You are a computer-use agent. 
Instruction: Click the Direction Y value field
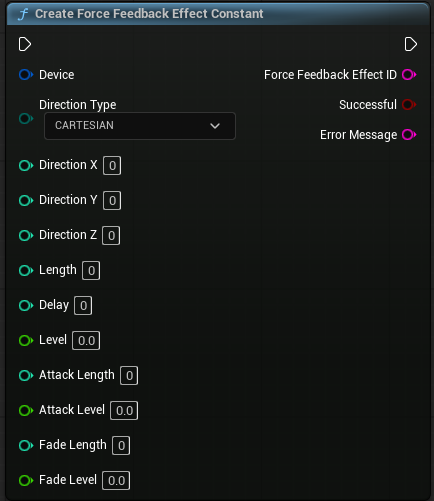112,200
